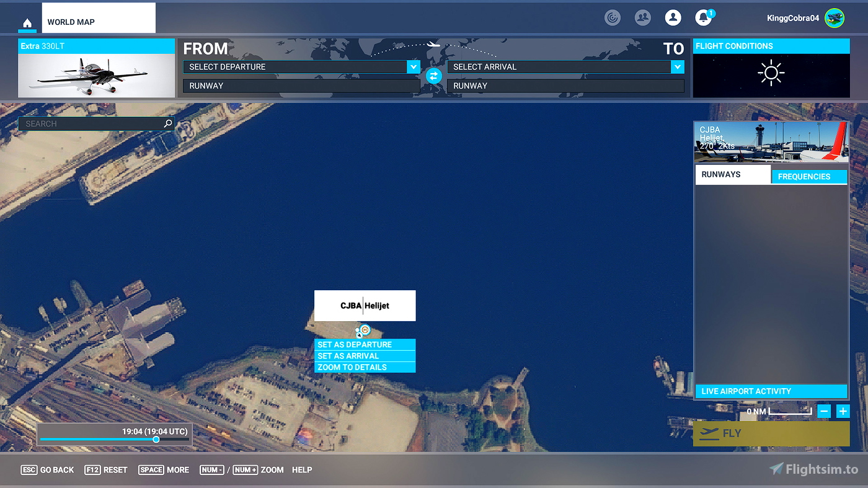868x488 pixels.
Task: Click the NUM + zoom key
Action: (246, 470)
